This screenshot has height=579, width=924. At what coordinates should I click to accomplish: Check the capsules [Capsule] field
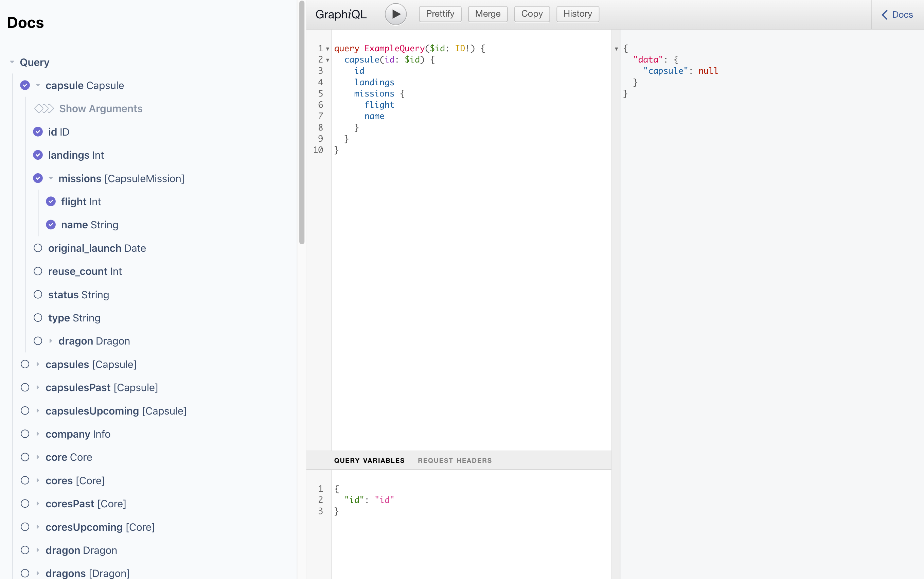tap(25, 364)
